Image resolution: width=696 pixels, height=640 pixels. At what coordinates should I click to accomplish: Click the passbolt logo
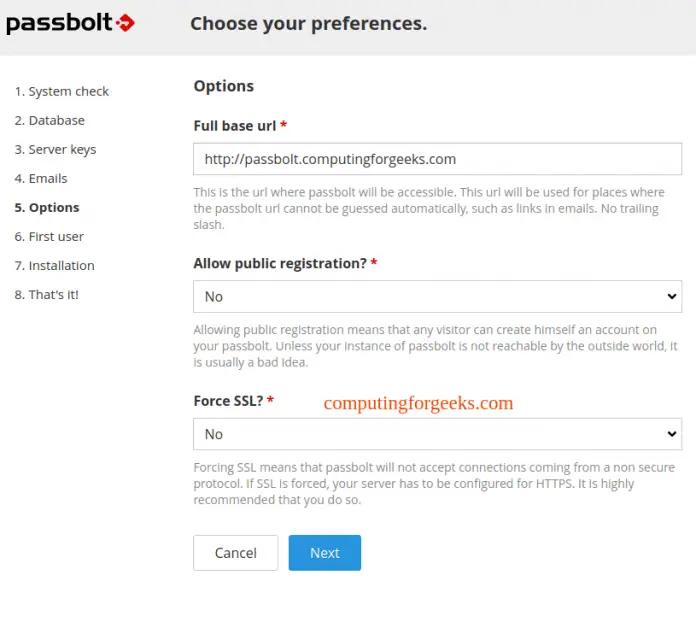click(70, 23)
